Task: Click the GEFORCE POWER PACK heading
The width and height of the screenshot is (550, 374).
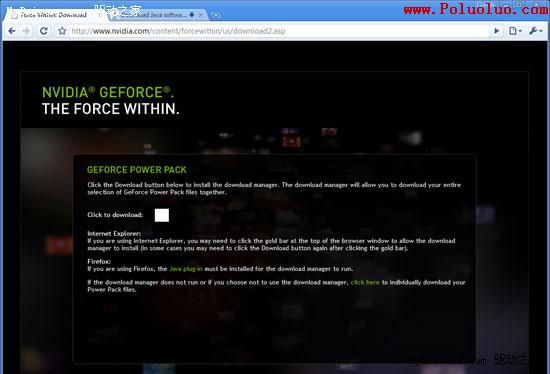Action: pos(137,170)
